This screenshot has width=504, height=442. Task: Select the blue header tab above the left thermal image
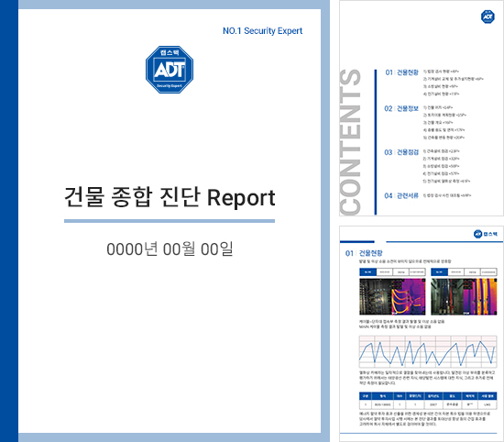tap(367, 272)
